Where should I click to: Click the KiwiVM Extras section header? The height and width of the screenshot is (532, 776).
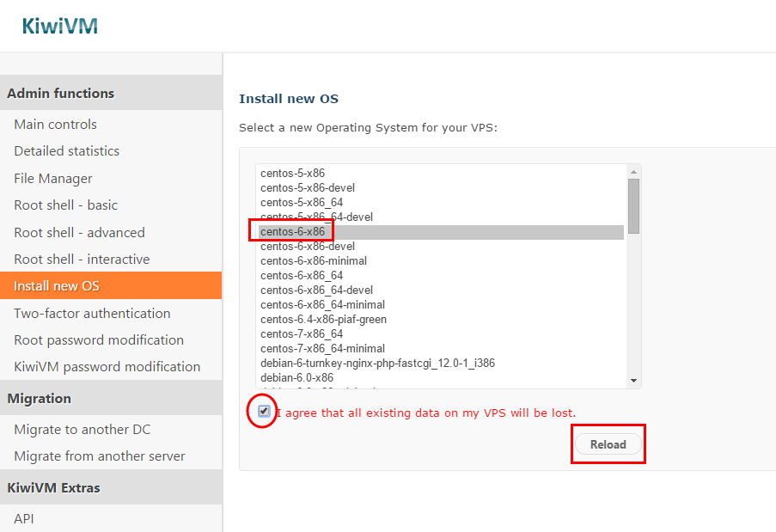click(x=111, y=487)
